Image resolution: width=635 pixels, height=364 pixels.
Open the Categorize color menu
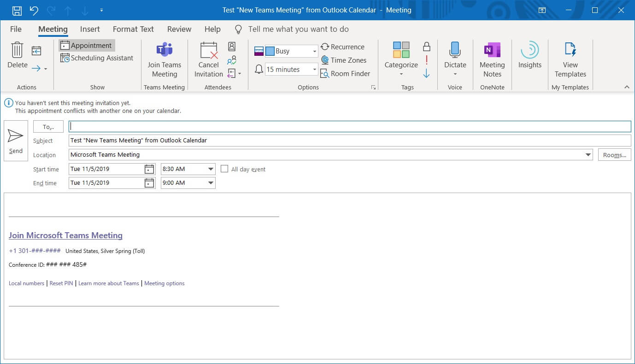pyautogui.click(x=401, y=59)
